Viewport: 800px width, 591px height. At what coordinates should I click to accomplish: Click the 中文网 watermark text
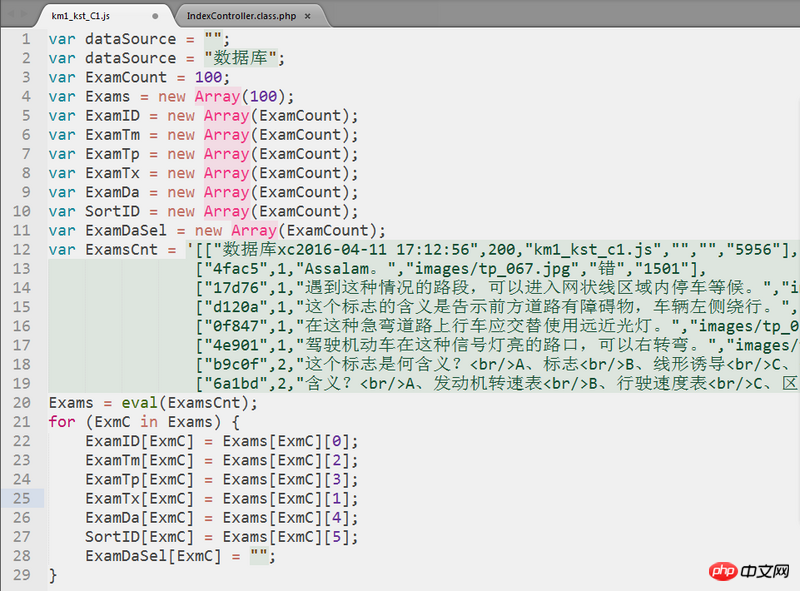pos(767,571)
